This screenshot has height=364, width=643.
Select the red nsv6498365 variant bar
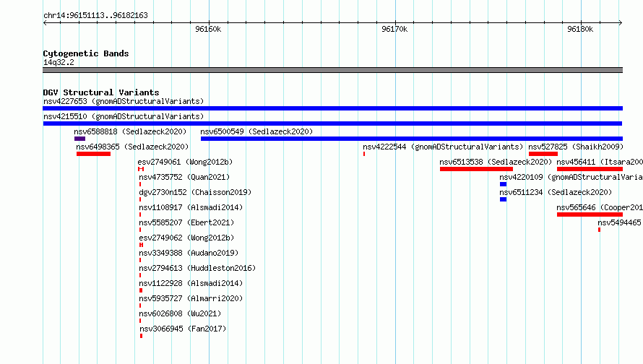point(93,154)
